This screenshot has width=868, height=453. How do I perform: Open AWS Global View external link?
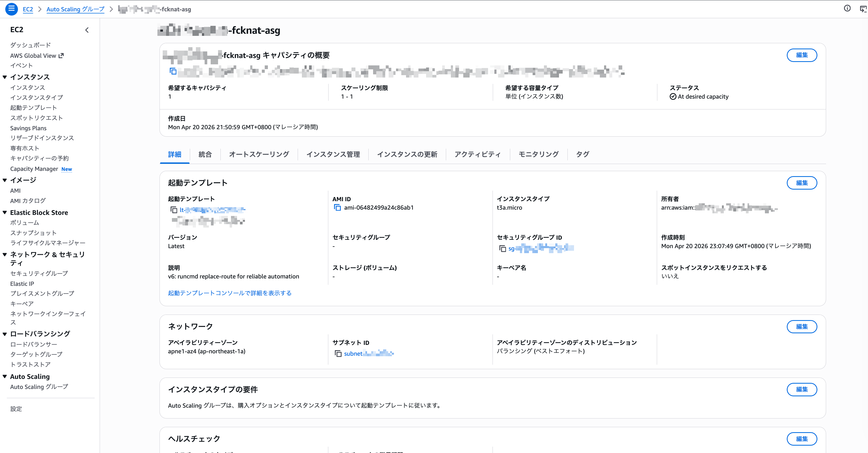pyautogui.click(x=37, y=56)
